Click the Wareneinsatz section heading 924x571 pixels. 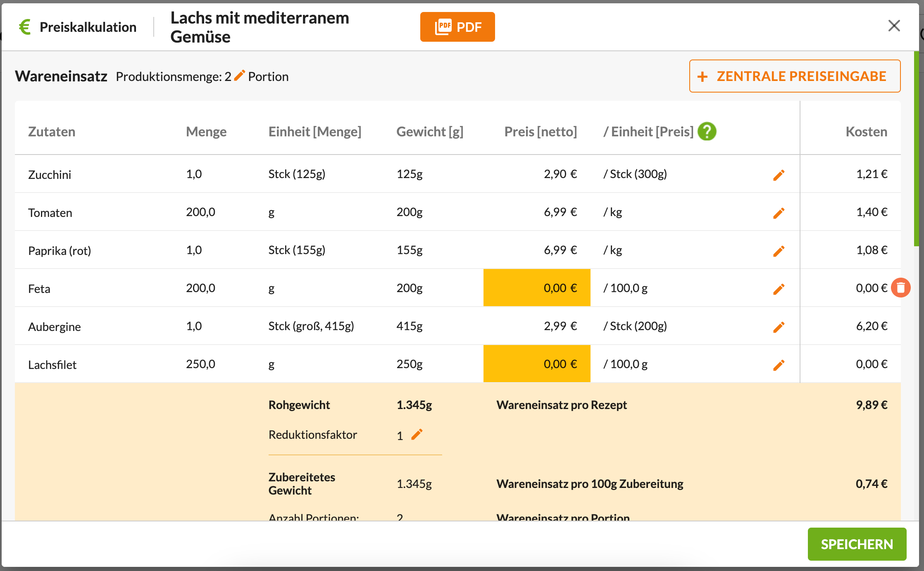pyautogui.click(x=61, y=76)
